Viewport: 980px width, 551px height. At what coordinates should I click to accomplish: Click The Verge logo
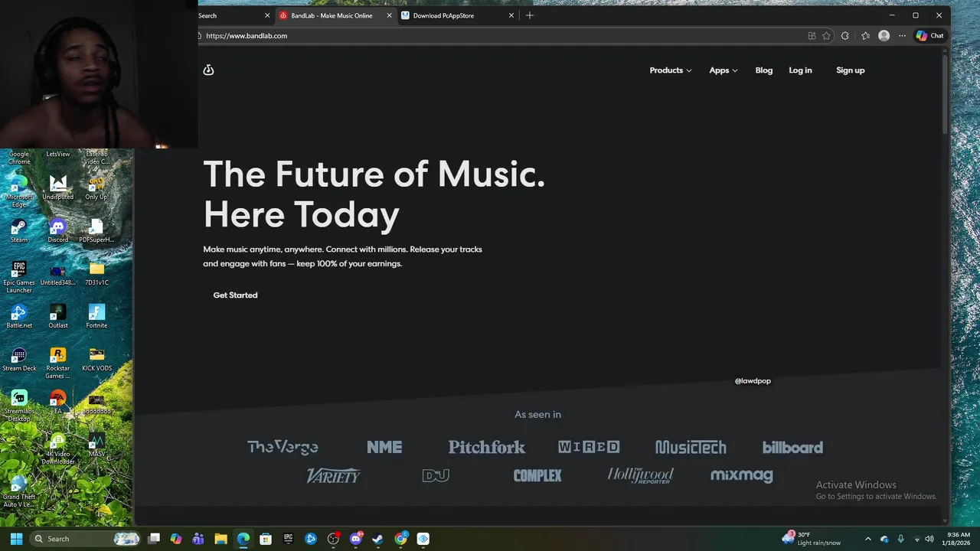point(283,447)
